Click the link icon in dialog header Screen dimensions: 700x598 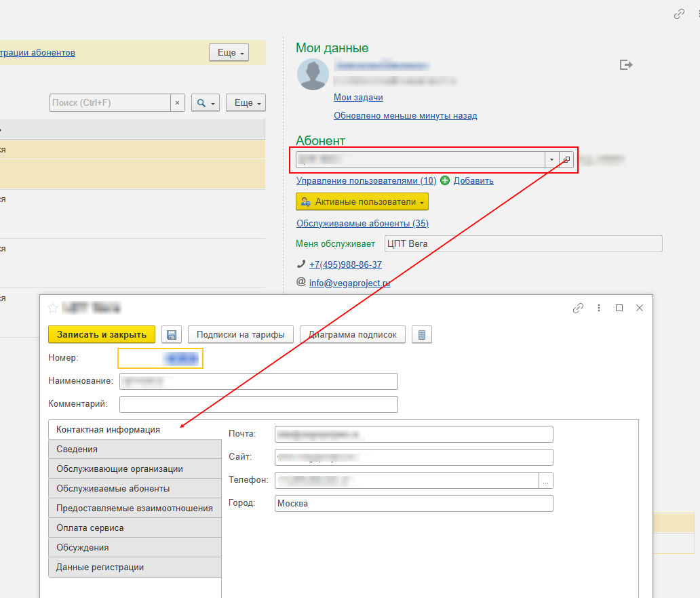tap(578, 308)
